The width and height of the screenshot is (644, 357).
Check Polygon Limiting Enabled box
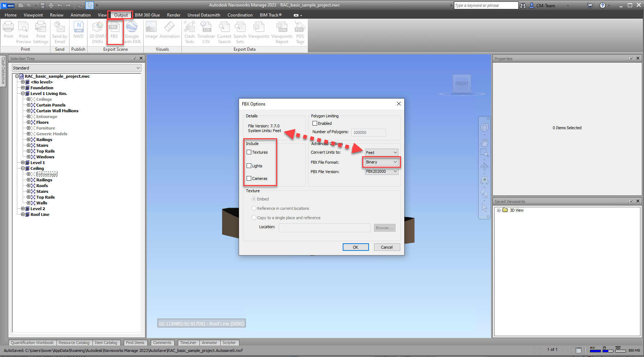coord(315,123)
